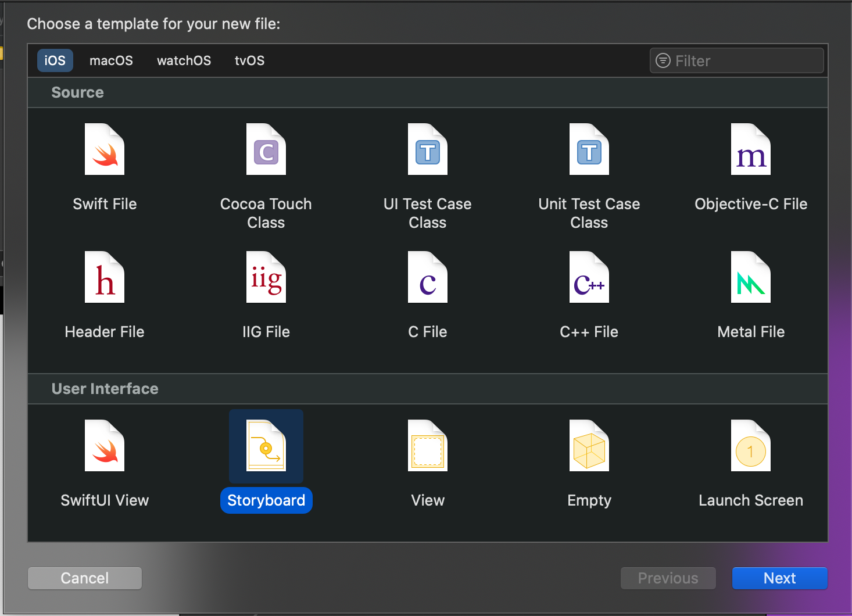Click the Next button
Image resolution: width=852 pixels, height=616 pixels.
[x=780, y=578]
